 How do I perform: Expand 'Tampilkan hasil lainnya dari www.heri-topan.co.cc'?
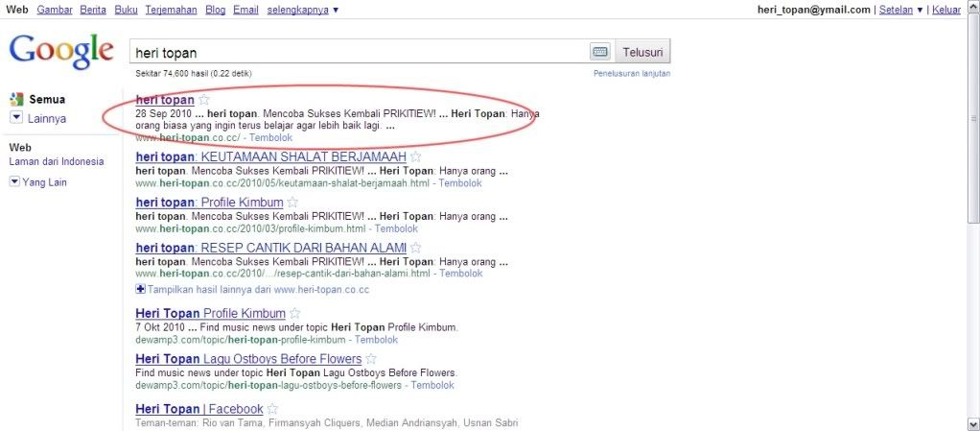click(x=252, y=290)
